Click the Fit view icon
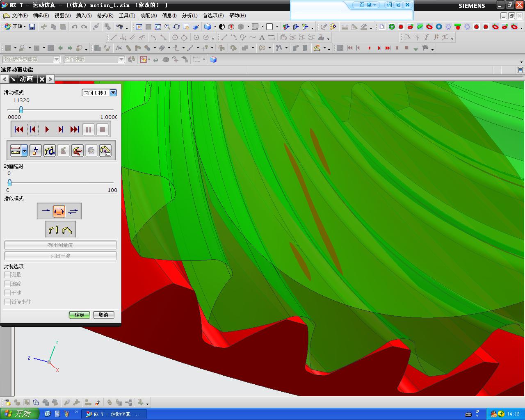 tap(139, 27)
